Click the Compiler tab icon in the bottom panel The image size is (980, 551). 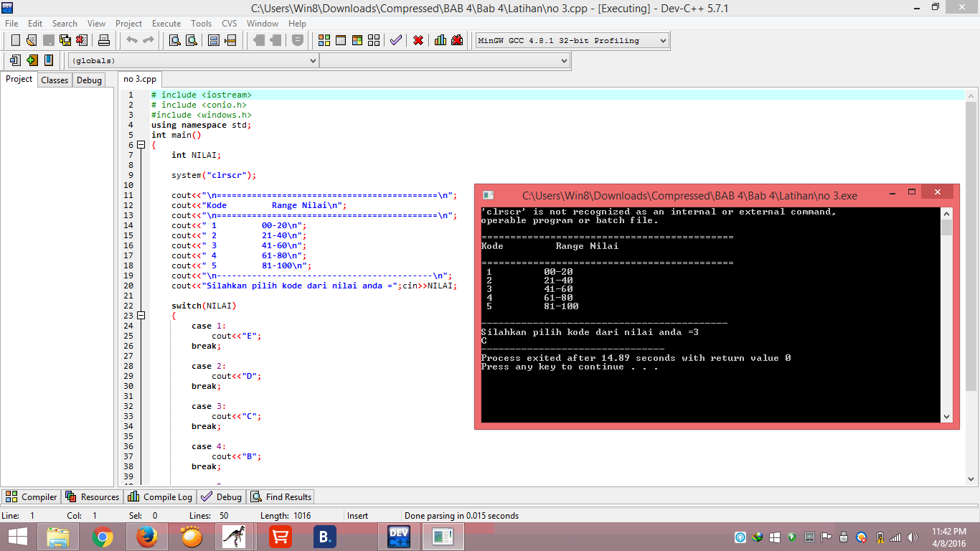[11, 497]
